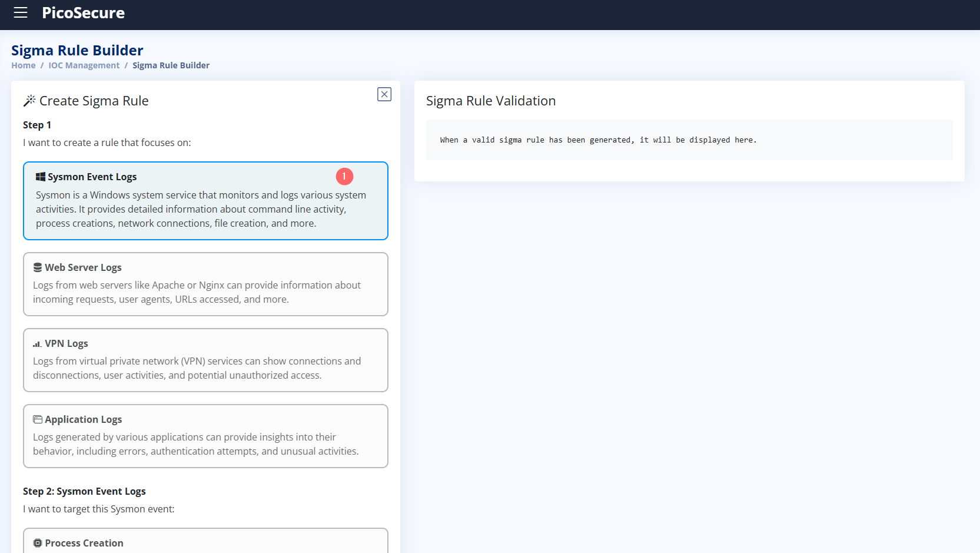The height and width of the screenshot is (553, 980).
Task: Click the validation output code box
Action: tap(689, 140)
